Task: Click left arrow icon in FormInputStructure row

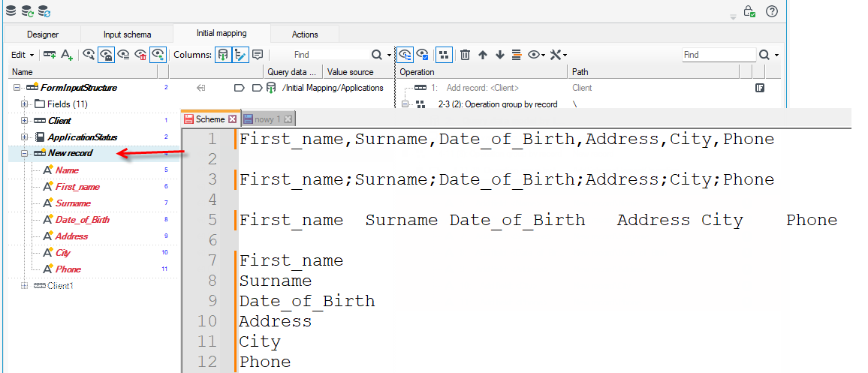Action: (201, 88)
